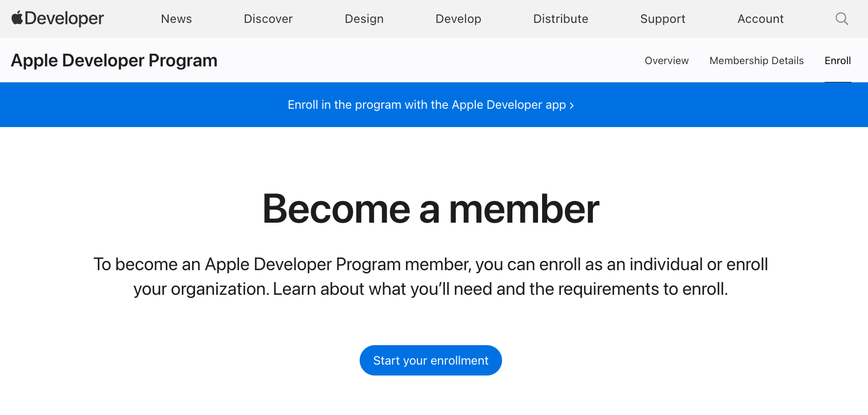Open the Develop section

click(x=458, y=18)
